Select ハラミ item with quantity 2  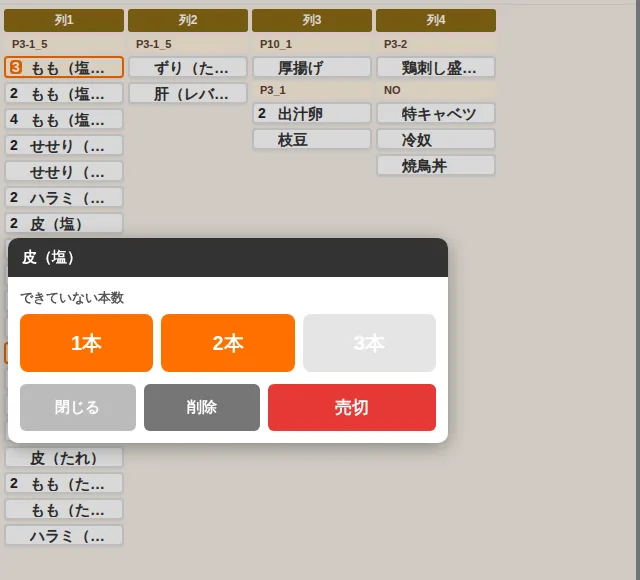64,198
